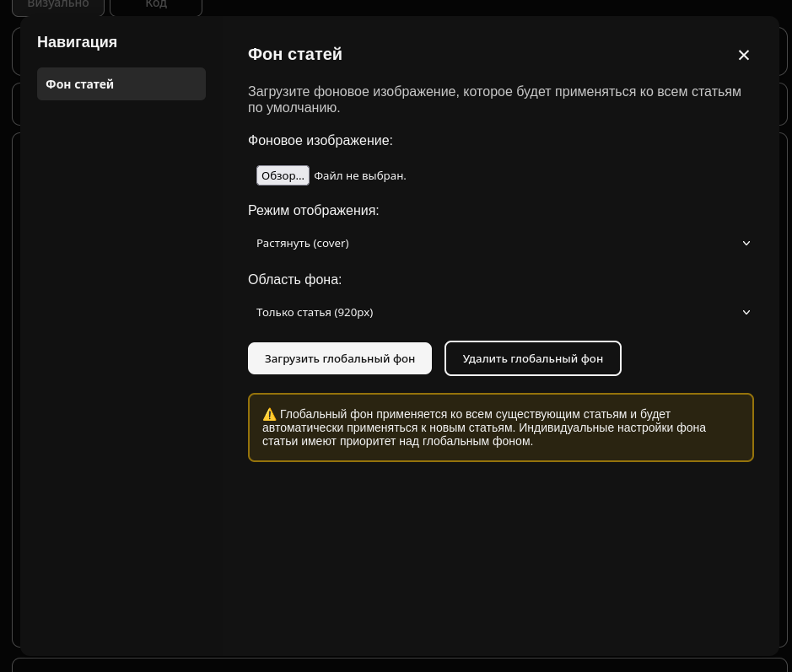Image resolution: width=792 pixels, height=672 pixels.
Task: Click the Фон статей dialog heading
Action: coord(295,54)
